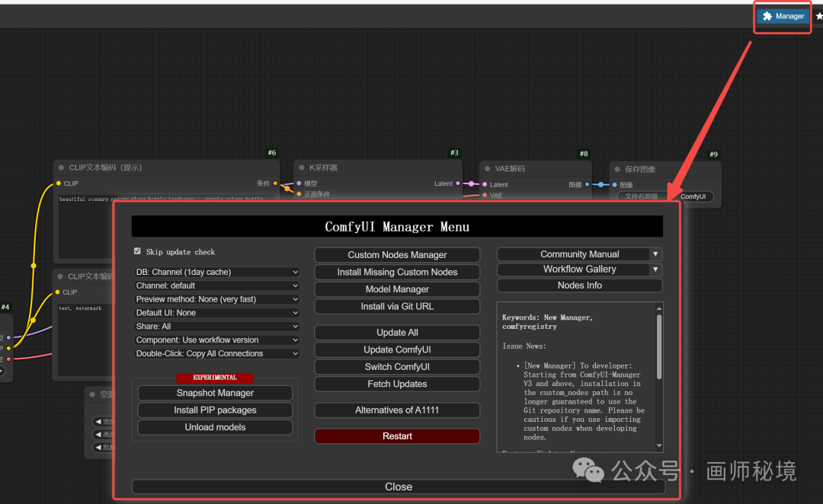Open Component: Use workflow version dropdown
Viewport: 823px width, 504px height.
coord(216,340)
